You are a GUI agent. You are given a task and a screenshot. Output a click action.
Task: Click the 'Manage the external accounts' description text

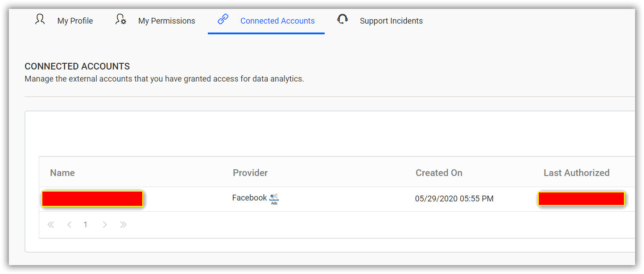click(164, 79)
